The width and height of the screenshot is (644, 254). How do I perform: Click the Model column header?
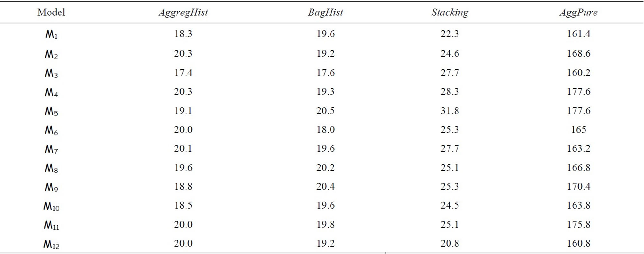(51, 12)
